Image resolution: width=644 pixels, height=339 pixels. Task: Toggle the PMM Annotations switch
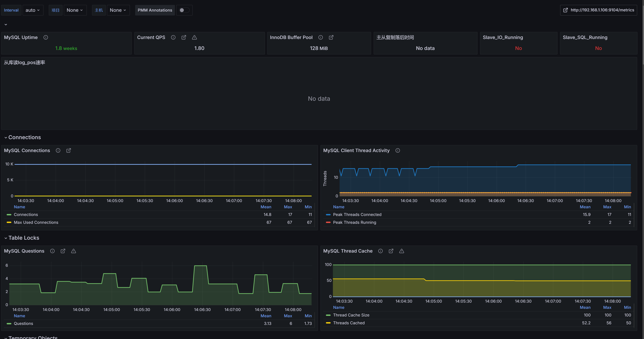(x=184, y=10)
